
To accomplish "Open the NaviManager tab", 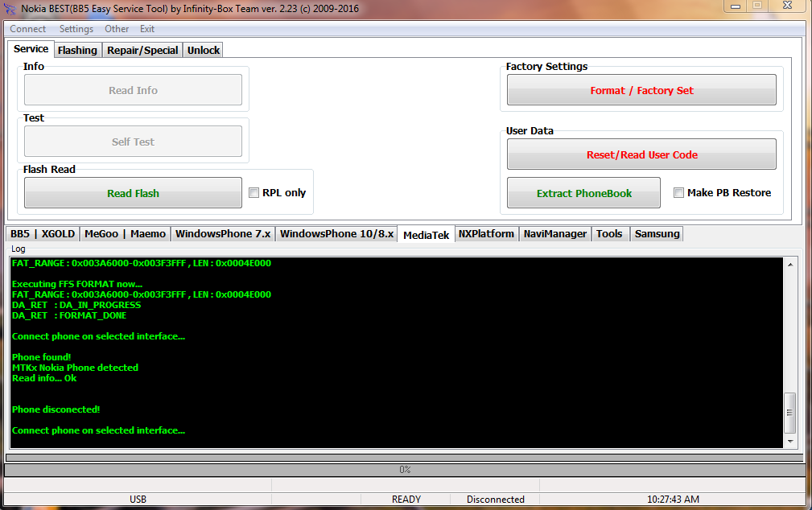I will point(555,234).
